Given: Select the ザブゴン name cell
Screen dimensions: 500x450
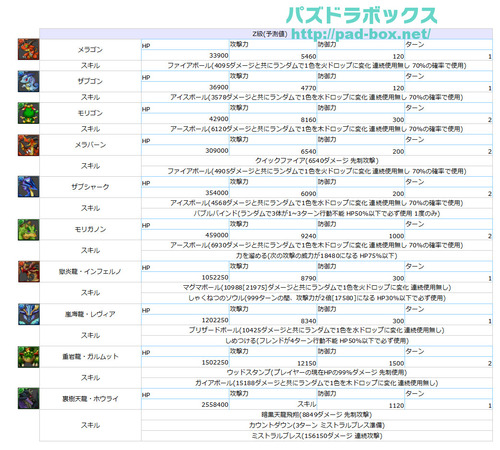Looking at the screenshot, I should 90,81.
